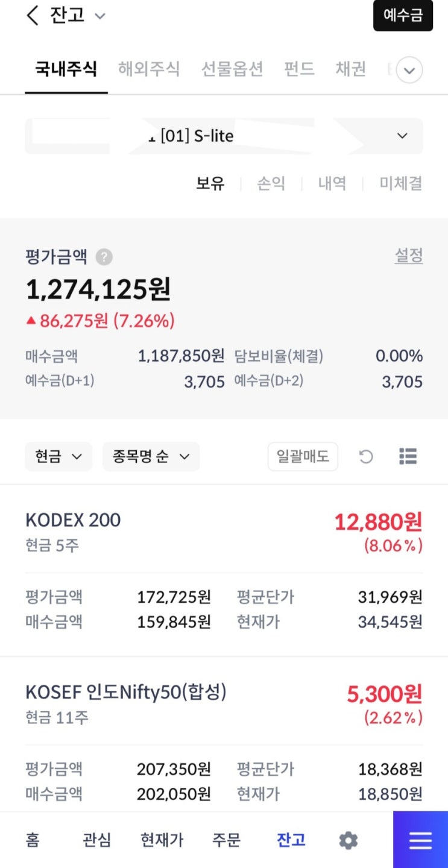Open the 종목명 순 sort dropdown

(x=151, y=457)
